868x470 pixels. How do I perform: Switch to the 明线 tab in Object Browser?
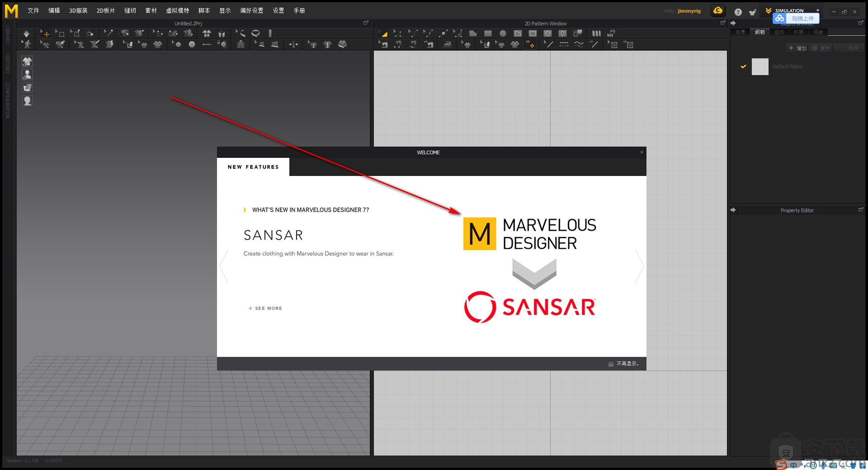coord(818,32)
